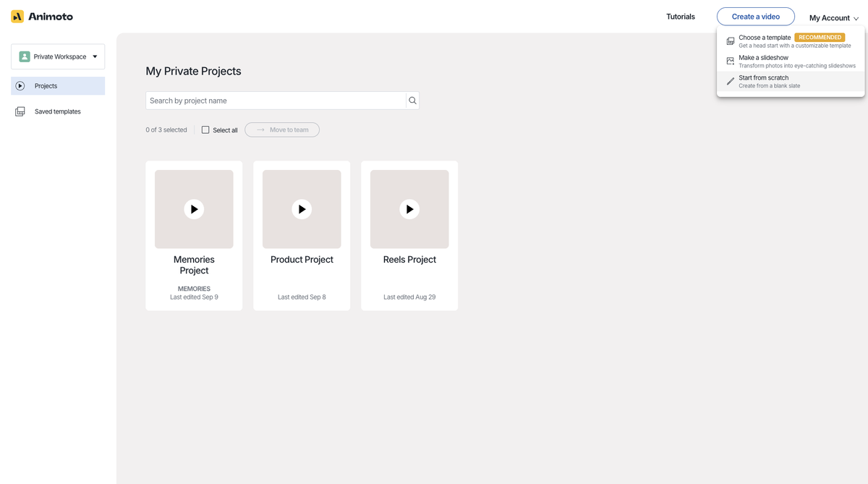The width and height of the screenshot is (868, 484).
Task: Select the Projects icon in the sidebar
Action: (x=20, y=85)
